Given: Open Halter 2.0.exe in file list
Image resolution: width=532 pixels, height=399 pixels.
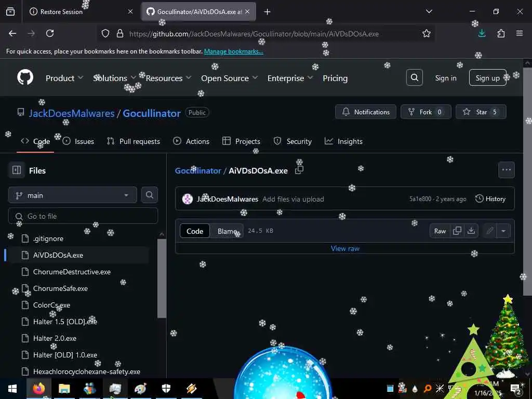Looking at the screenshot, I should coord(54,338).
